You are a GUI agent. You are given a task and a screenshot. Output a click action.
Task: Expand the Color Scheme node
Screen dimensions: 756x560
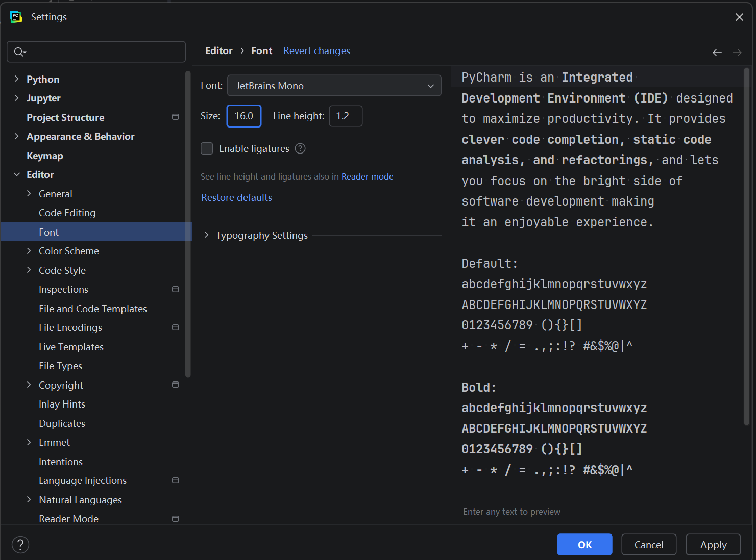pos(29,251)
